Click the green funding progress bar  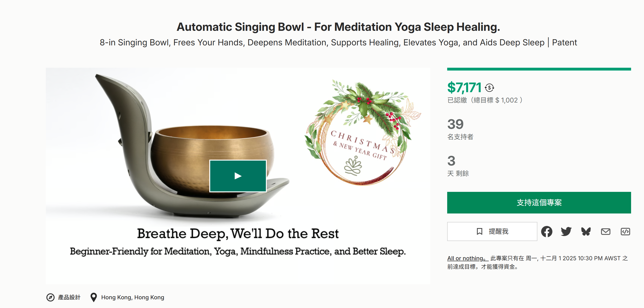pos(539,69)
